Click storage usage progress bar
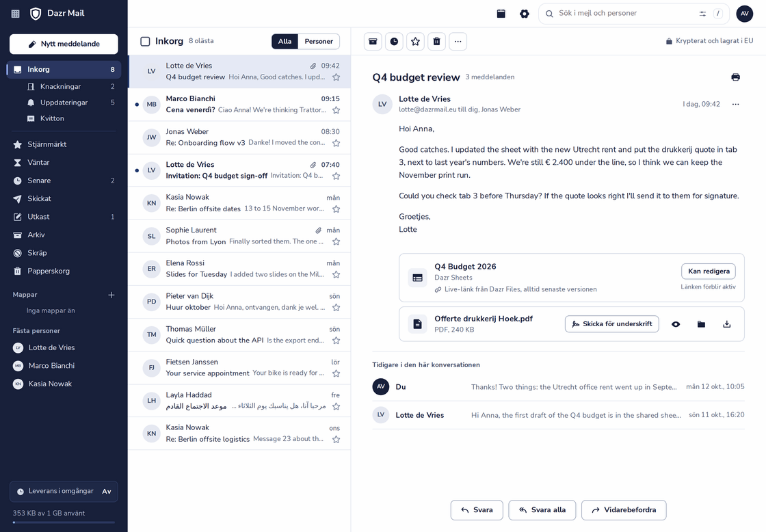766x532 pixels. click(x=64, y=522)
